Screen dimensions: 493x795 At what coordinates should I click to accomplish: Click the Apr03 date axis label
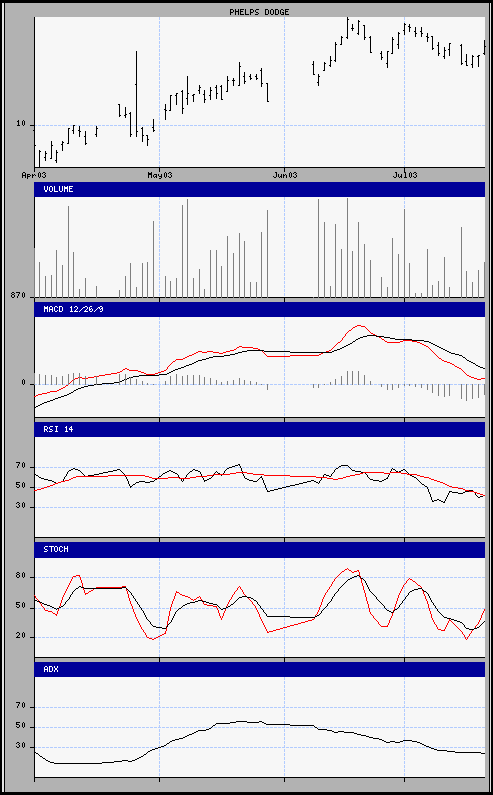34,175
